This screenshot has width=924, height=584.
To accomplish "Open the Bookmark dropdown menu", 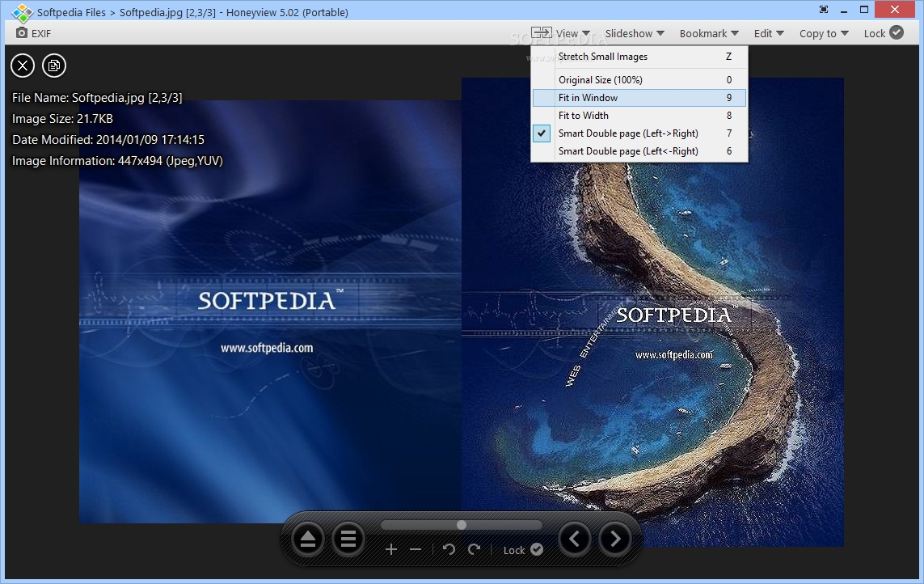I will 709,34.
